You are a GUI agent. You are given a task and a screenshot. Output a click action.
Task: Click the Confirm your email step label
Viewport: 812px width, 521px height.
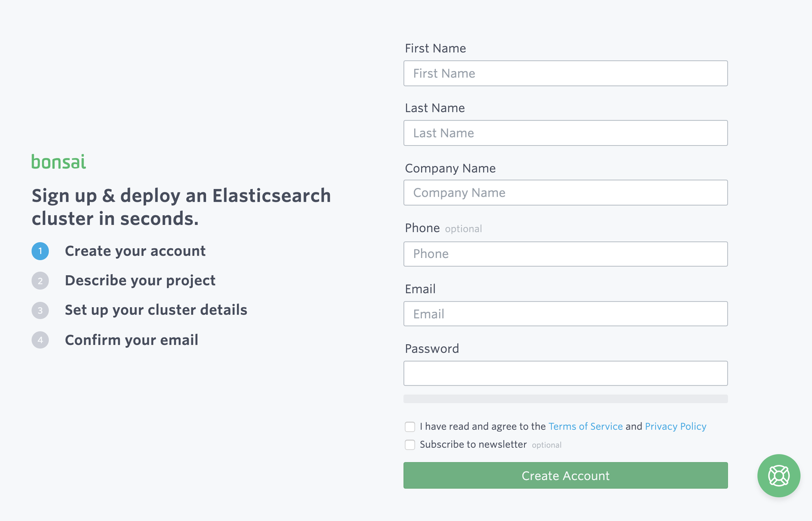[131, 340]
